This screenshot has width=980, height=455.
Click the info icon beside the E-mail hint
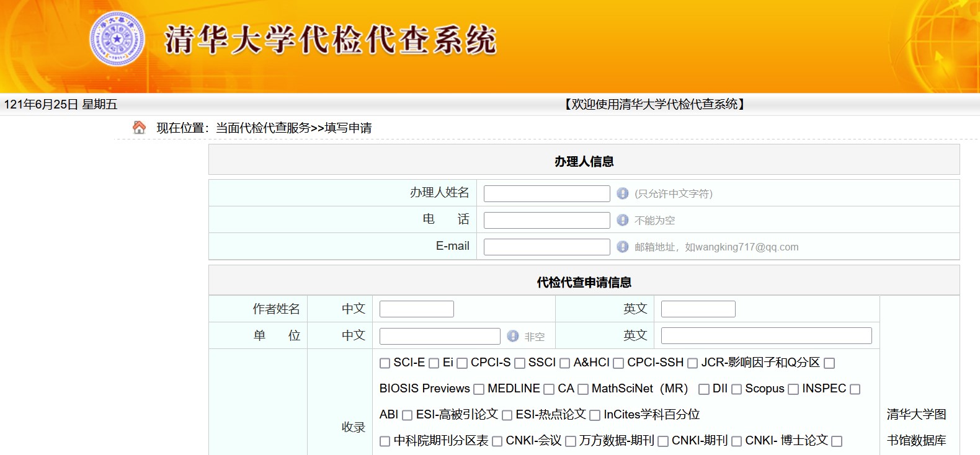623,247
